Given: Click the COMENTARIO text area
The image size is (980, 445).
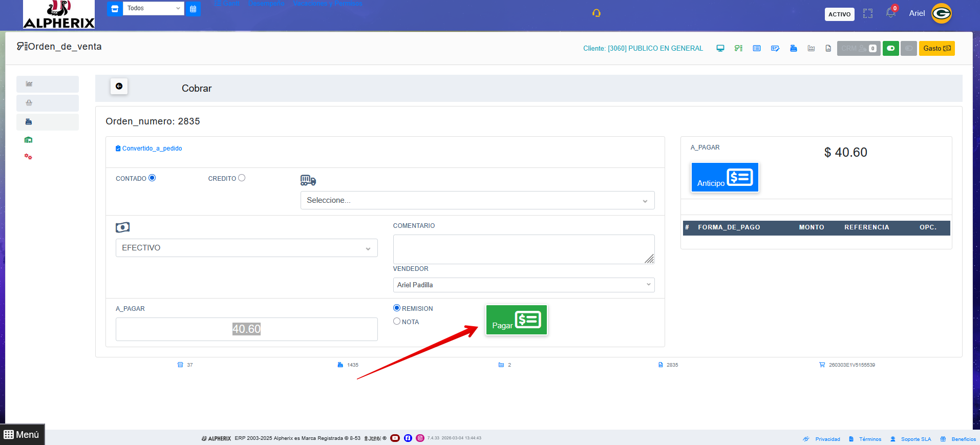Looking at the screenshot, I should click(x=523, y=249).
